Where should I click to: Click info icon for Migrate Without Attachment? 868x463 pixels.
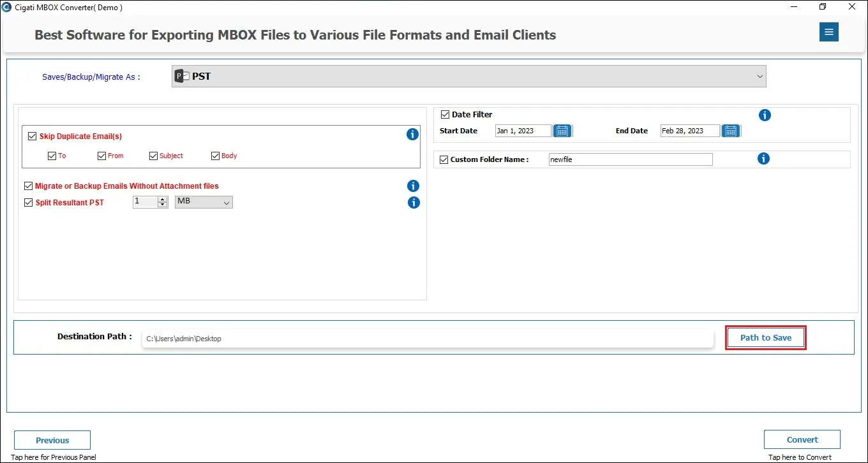pyautogui.click(x=413, y=186)
